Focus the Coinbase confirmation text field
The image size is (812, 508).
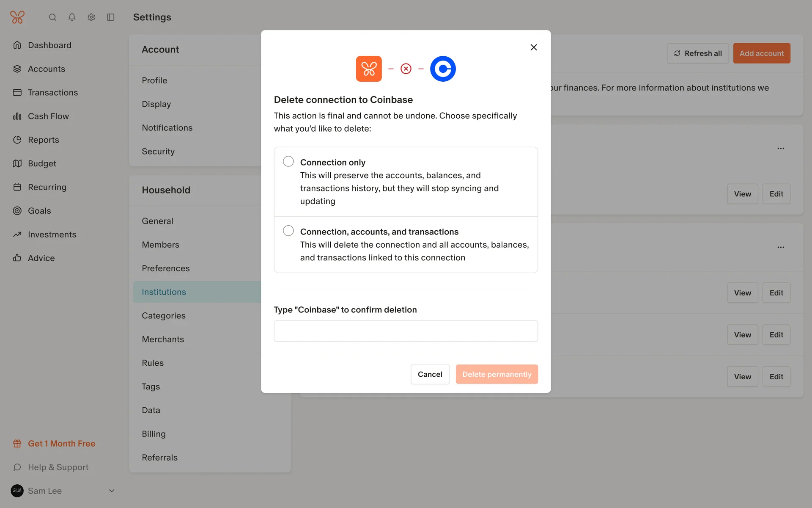point(406,331)
